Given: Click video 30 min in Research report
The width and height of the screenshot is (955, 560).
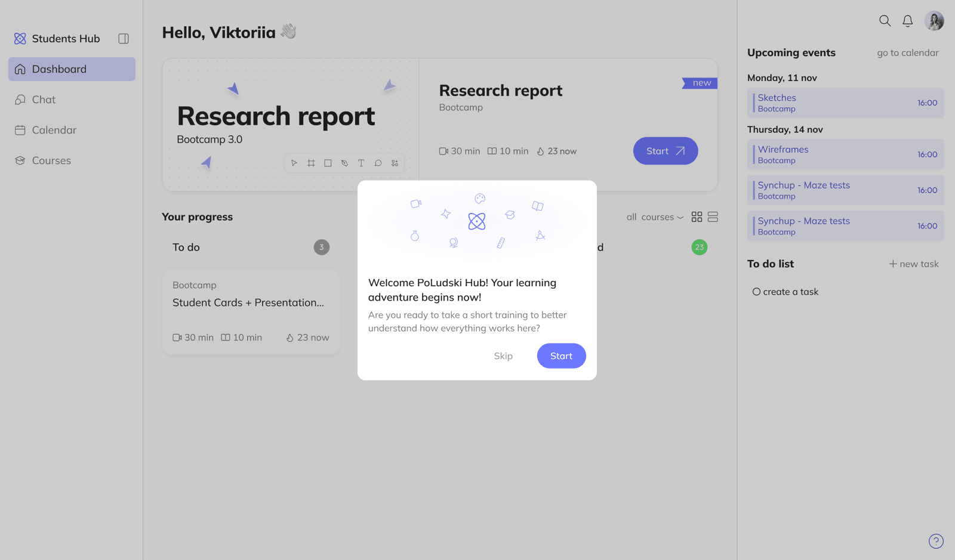Looking at the screenshot, I should pyautogui.click(x=460, y=151).
